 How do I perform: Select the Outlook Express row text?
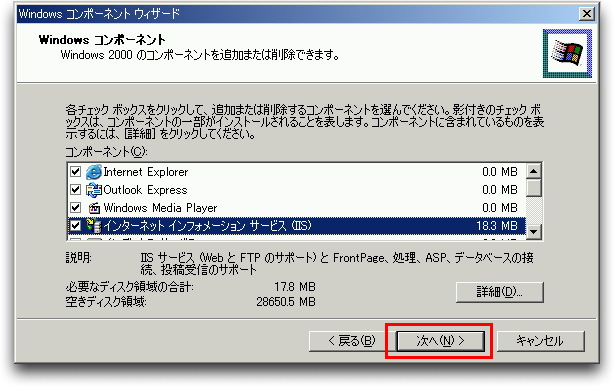point(145,190)
